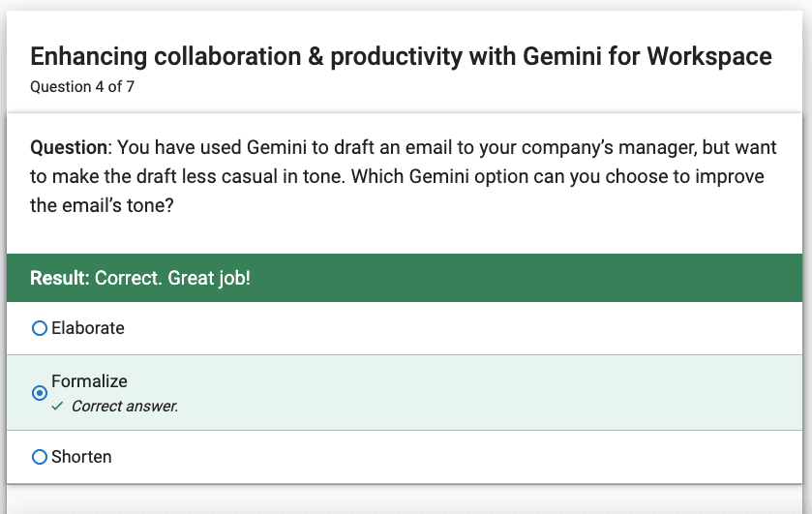Select the Elaborate radio button
The image size is (812, 514).
[x=40, y=328]
